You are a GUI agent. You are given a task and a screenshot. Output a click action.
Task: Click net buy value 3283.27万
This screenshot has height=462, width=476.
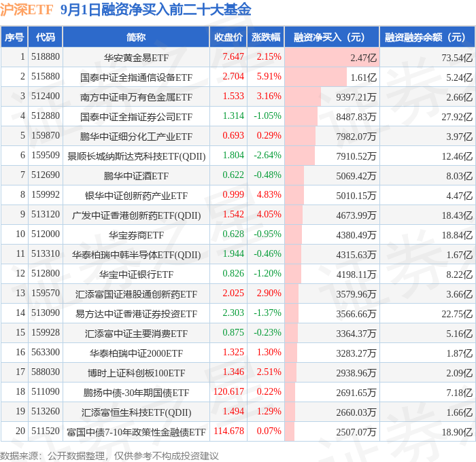(356, 353)
